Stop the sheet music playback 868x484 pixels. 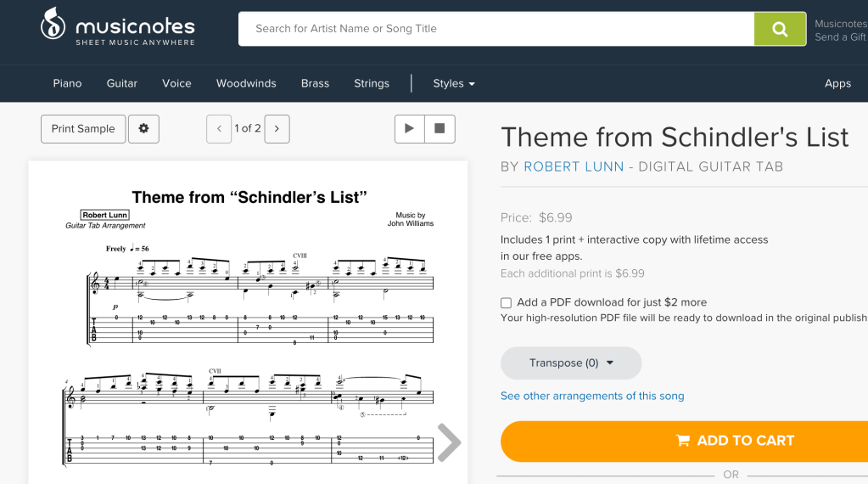[x=440, y=129]
